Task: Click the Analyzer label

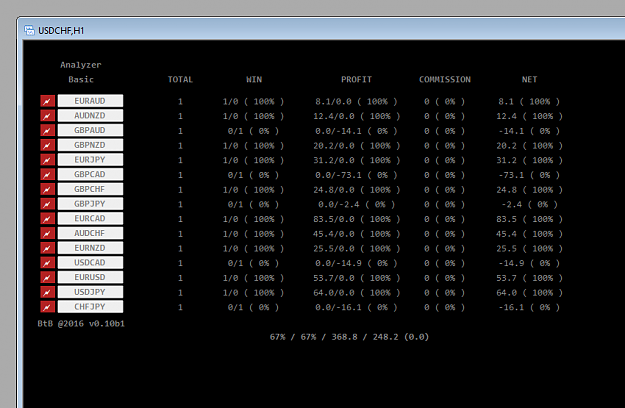Action: pyautogui.click(x=81, y=65)
